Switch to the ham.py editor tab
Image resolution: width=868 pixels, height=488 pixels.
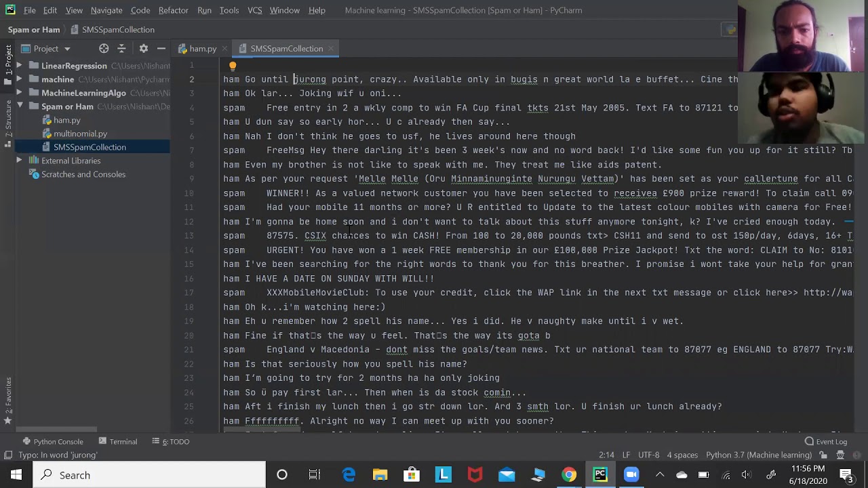click(x=197, y=49)
